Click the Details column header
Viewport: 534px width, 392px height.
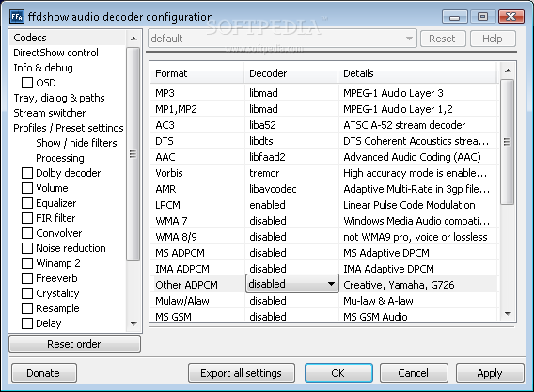pyautogui.click(x=418, y=73)
